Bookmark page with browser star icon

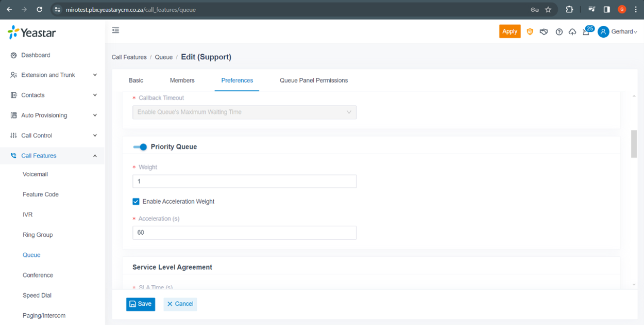click(548, 9)
